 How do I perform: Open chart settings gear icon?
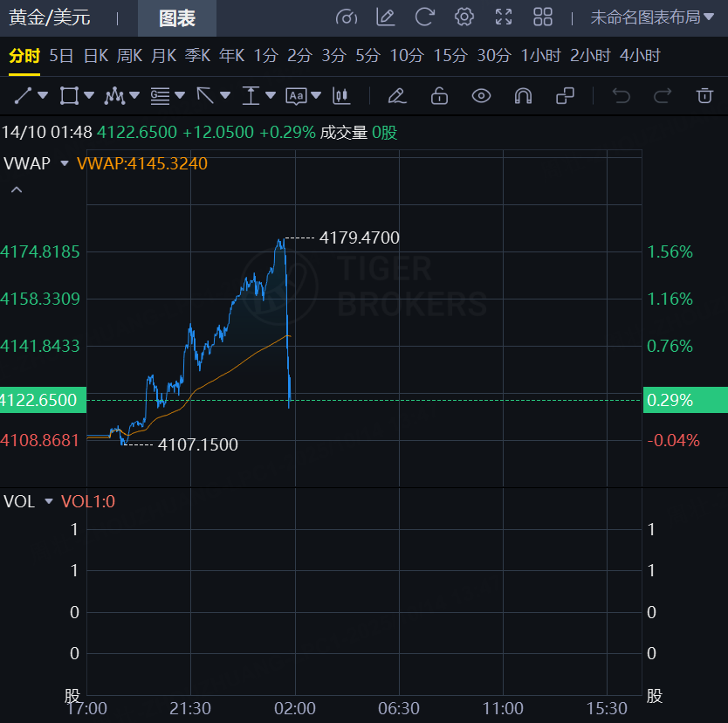[x=464, y=17]
